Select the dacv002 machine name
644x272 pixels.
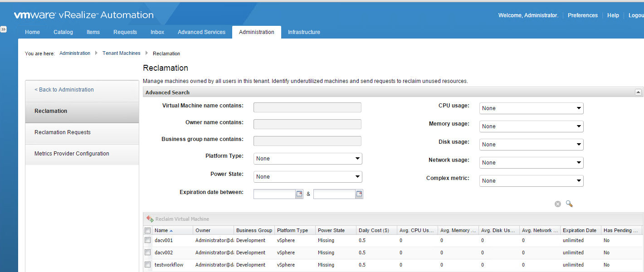point(164,253)
